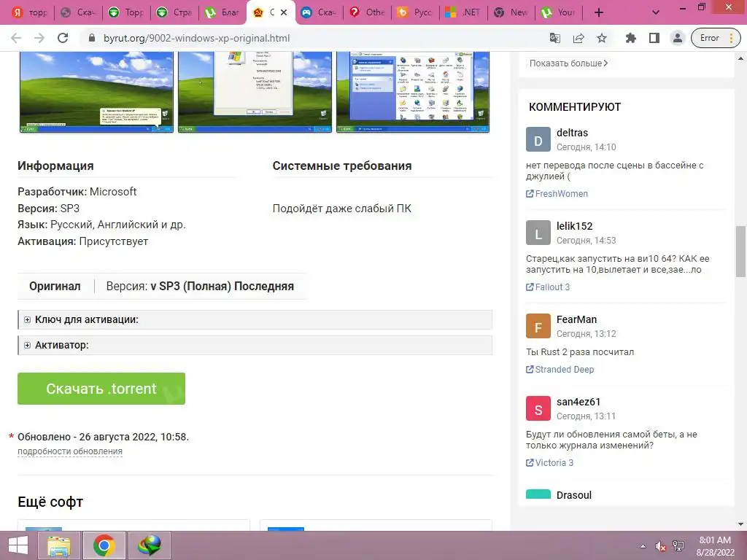The height and width of the screenshot is (560, 747).
Task: Click the padlock site info icon
Action: pyautogui.click(x=92, y=38)
